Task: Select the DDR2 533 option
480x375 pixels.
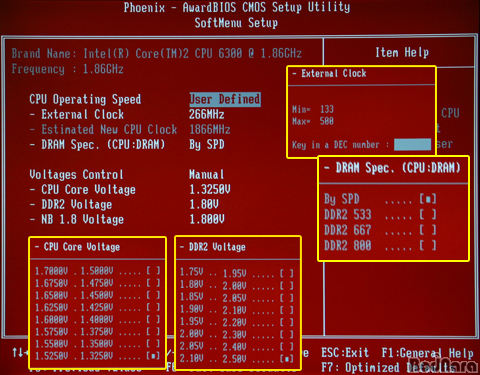Action: click(380, 214)
